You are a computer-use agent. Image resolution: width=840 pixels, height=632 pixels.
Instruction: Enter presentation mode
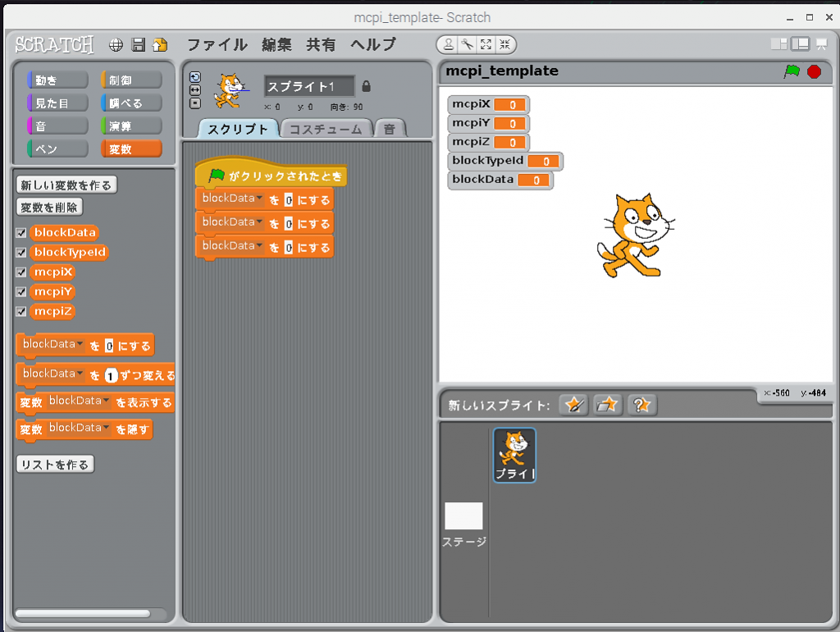[x=821, y=44]
